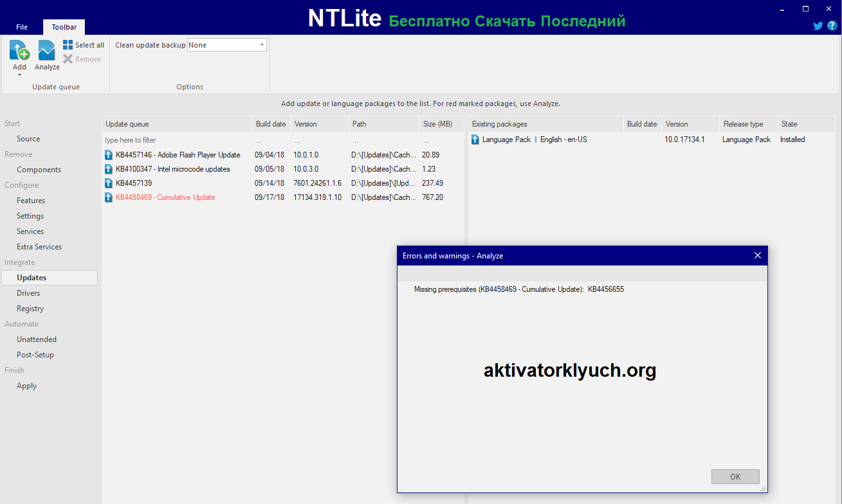Open the Features page

point(31,201)
